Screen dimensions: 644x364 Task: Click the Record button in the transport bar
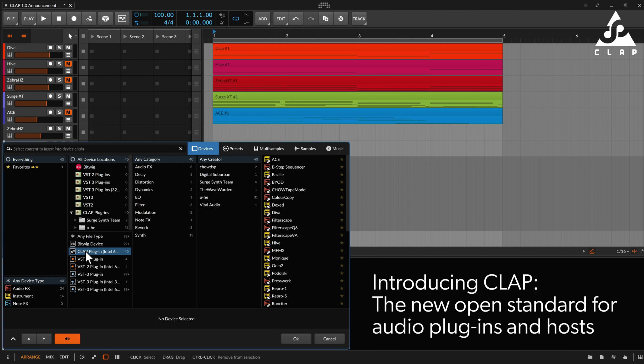[x=74, y=19]
